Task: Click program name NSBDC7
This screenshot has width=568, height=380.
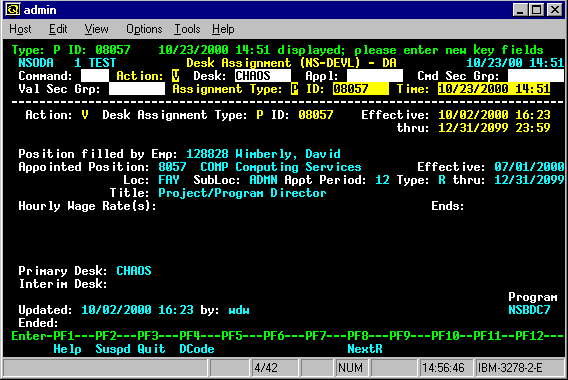Action: pos(529,310)
